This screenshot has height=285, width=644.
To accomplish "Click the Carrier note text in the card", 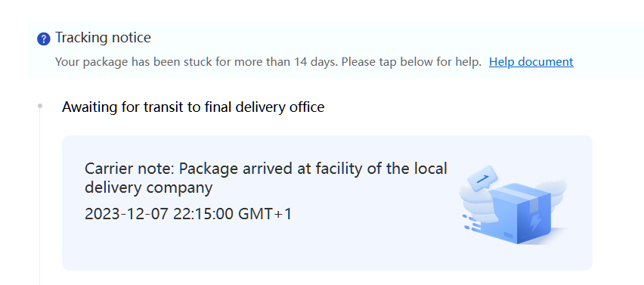I will click(x=266, y=178).
